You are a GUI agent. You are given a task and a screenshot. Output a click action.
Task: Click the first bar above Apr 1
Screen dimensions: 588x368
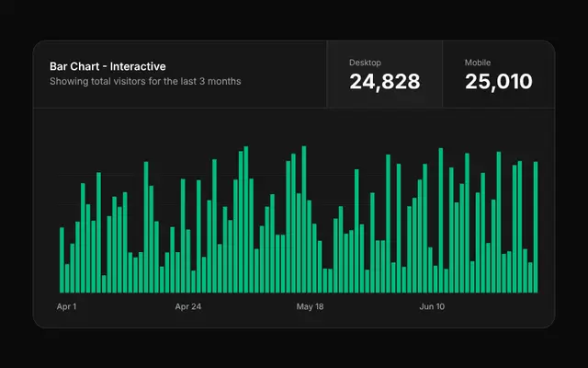pos(62,259)
